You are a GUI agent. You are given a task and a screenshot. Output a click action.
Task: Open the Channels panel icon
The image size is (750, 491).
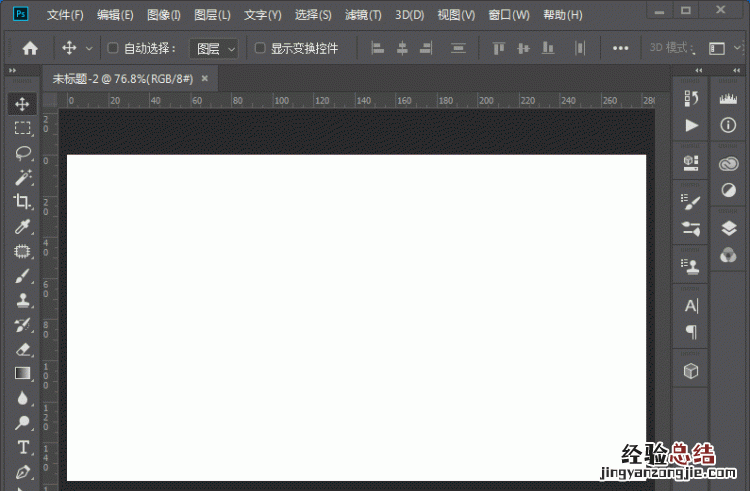(x=728, y=255)
